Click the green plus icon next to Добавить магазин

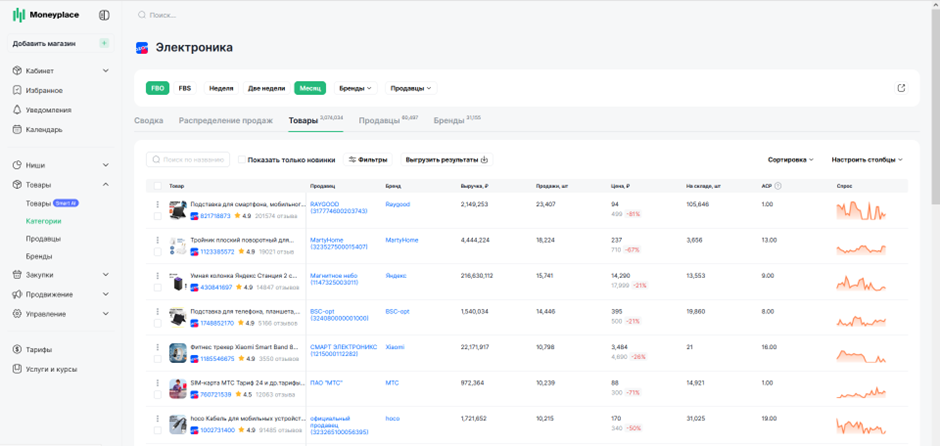[104, 43]
